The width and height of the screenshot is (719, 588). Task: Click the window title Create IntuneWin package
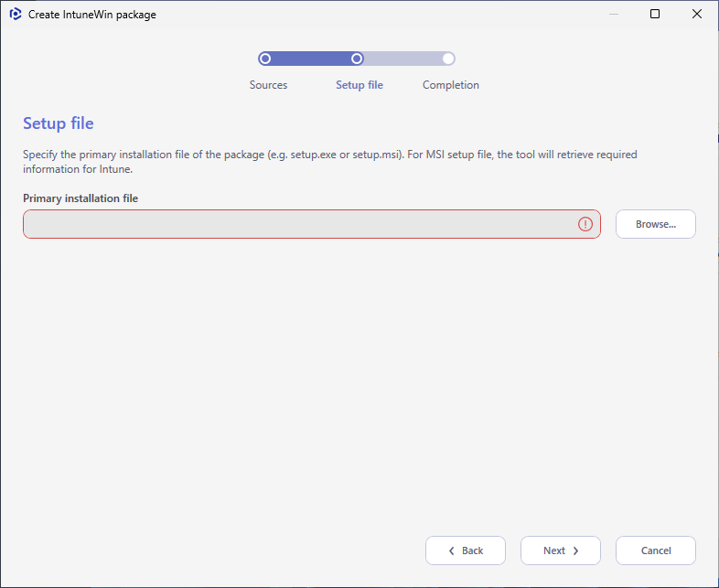click(x=92, y=15)
